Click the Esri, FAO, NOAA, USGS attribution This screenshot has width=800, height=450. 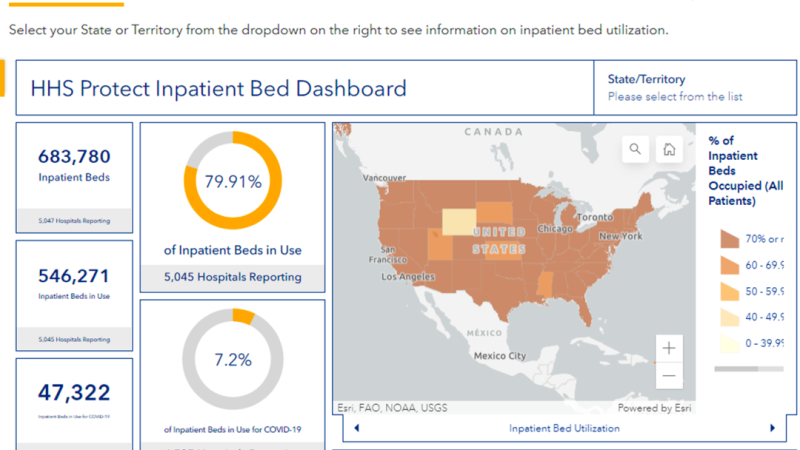coord(392,408)
